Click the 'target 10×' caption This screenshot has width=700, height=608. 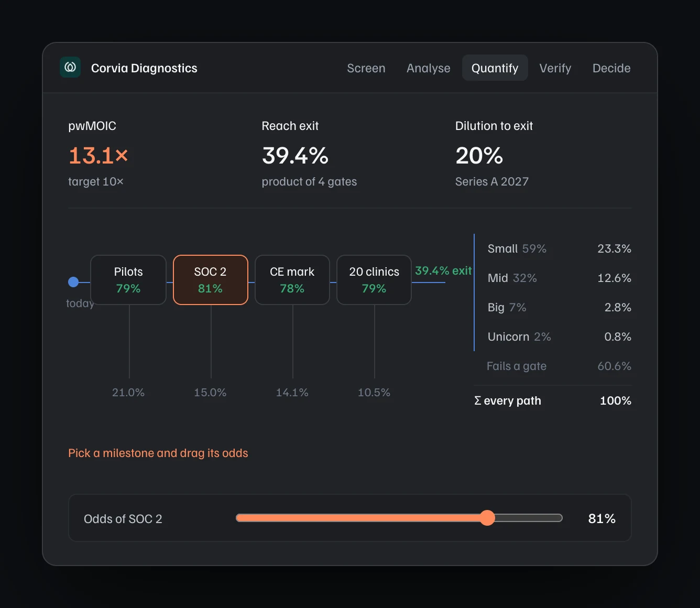(96, 181)
